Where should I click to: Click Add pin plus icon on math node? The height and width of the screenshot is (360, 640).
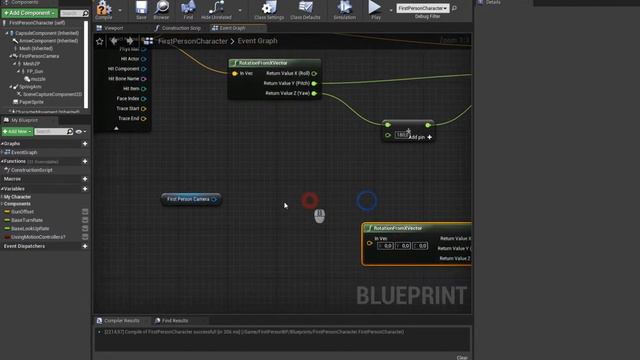point(429,137)
